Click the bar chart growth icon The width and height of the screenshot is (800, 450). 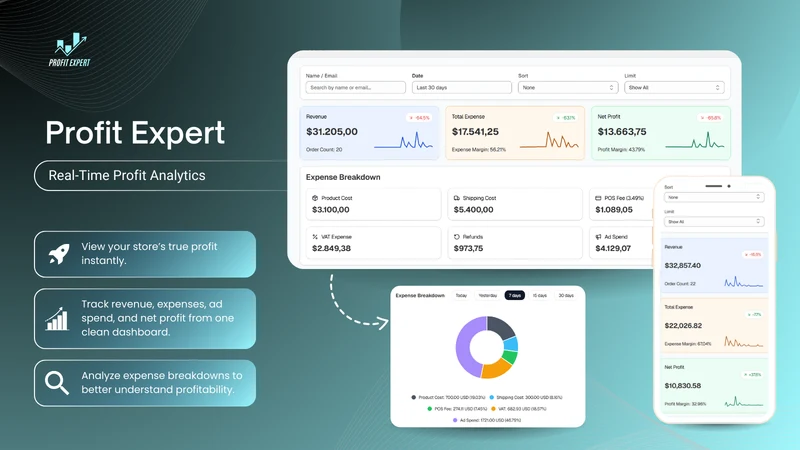[x=57, y=318]
